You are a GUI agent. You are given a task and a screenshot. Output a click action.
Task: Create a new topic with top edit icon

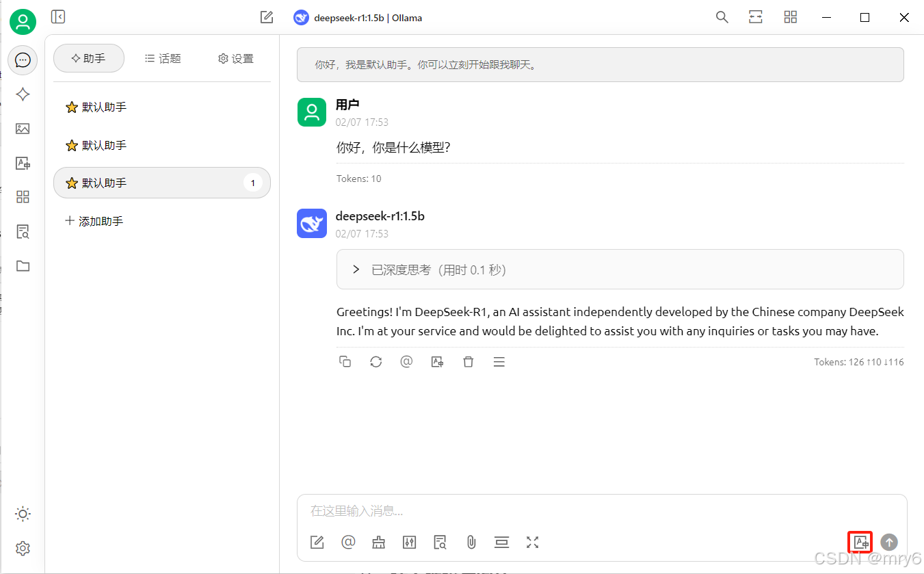pyautogui.click(x=267, y=17)
